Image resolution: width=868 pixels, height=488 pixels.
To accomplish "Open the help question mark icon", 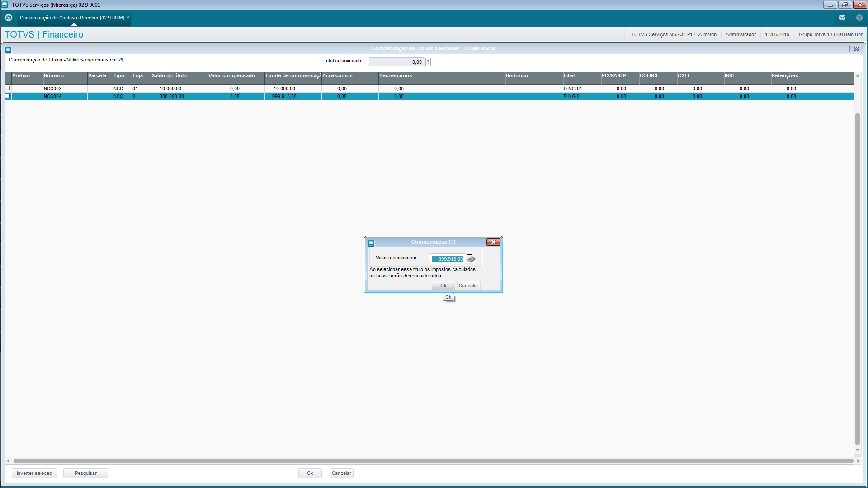I will [859, 18].
